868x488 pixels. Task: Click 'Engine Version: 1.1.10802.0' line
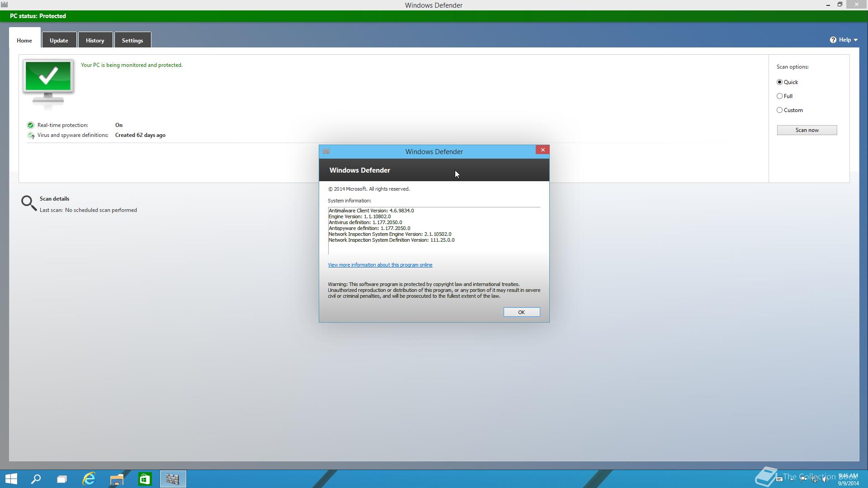click(359, 216)
